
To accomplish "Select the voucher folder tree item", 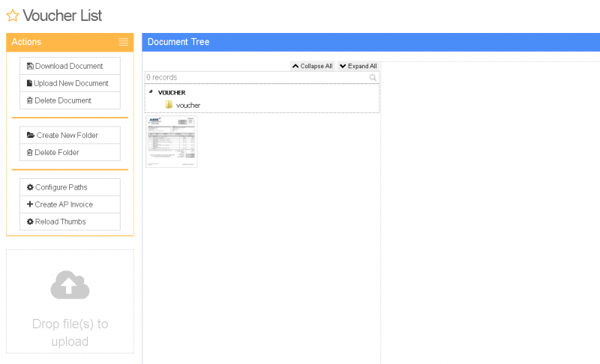I will (x=188, y=105).
